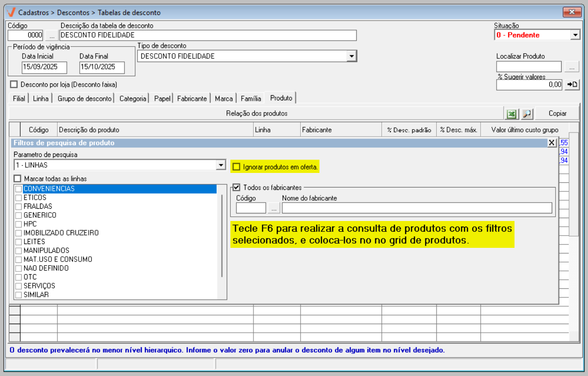Viewport: 588px width, 376px height.
Task: Uncheck Todos os fabricantes checkbox
Action: (237, 188)
